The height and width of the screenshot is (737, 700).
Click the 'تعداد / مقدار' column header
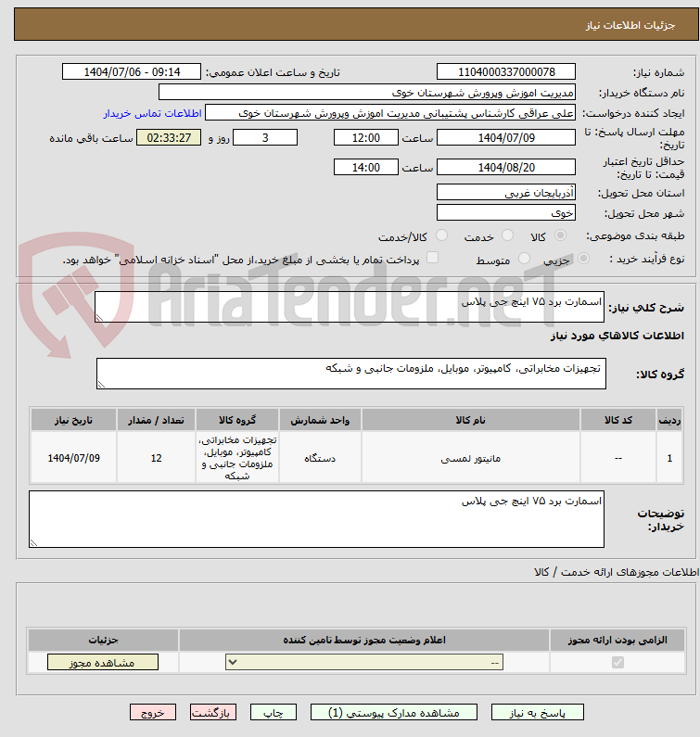156,420
